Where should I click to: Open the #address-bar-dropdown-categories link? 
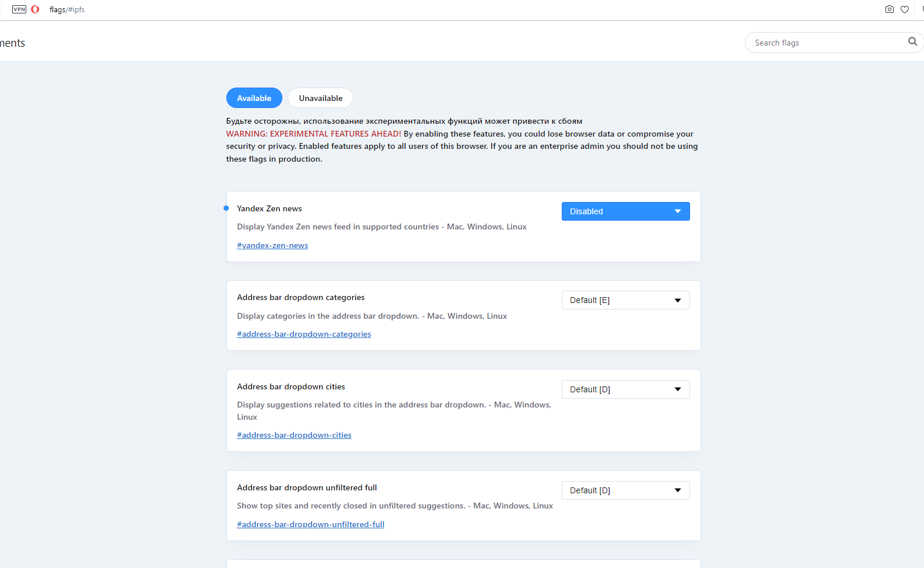pyautogui.click(x=304, y=334)
